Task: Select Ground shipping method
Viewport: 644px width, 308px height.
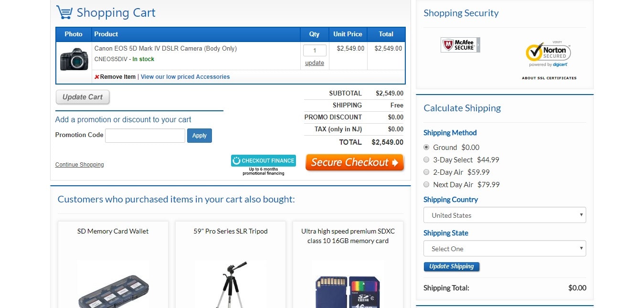Action: (x=426, y=148)
